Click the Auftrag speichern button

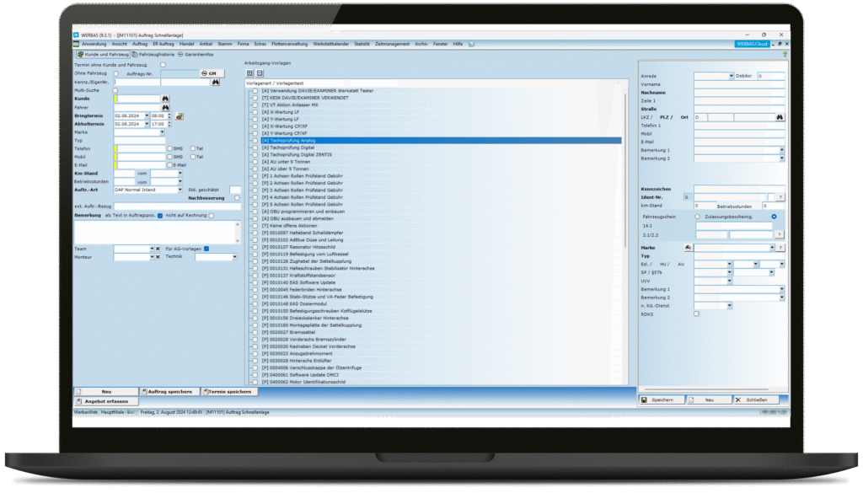point(170,392)
